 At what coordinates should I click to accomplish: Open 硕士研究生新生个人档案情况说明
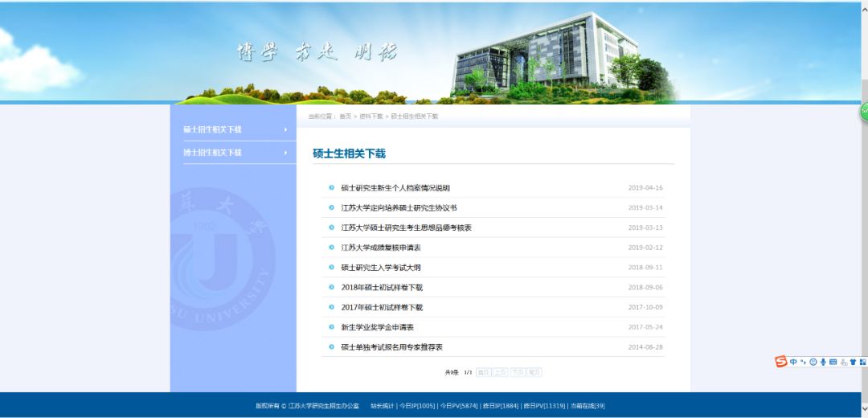click(395, 188)
